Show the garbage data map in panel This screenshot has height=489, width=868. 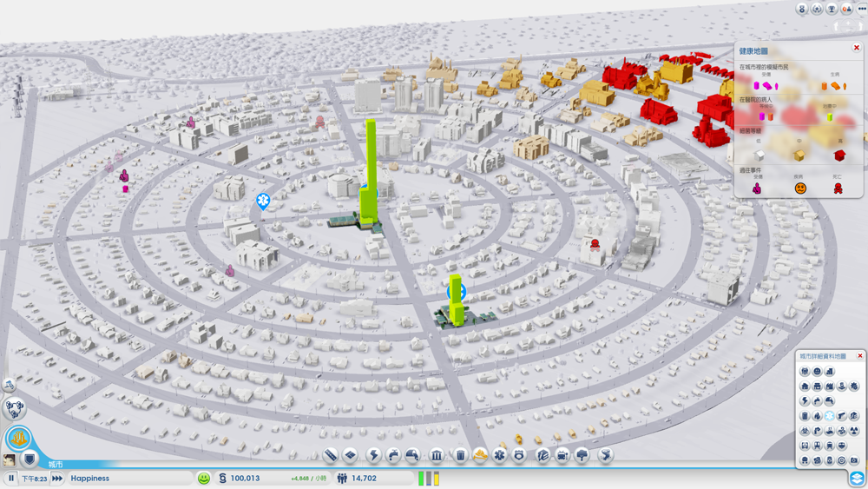pyautogui.click(x=805, y=416)
